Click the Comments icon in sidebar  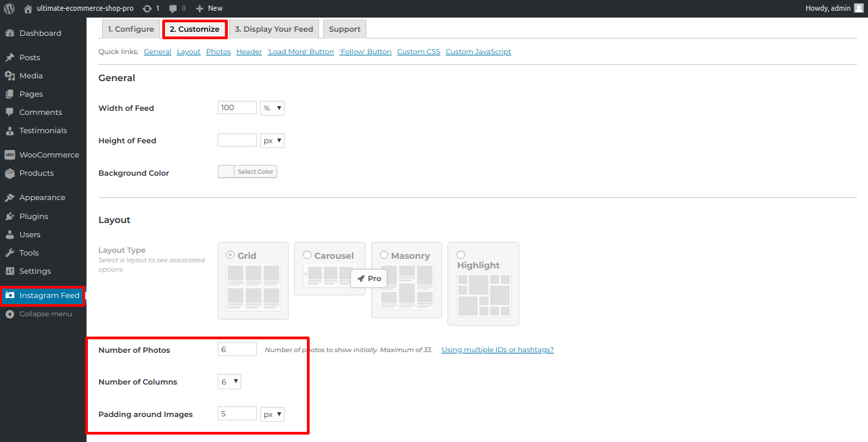pyautogui.click(x=9, y=112)
